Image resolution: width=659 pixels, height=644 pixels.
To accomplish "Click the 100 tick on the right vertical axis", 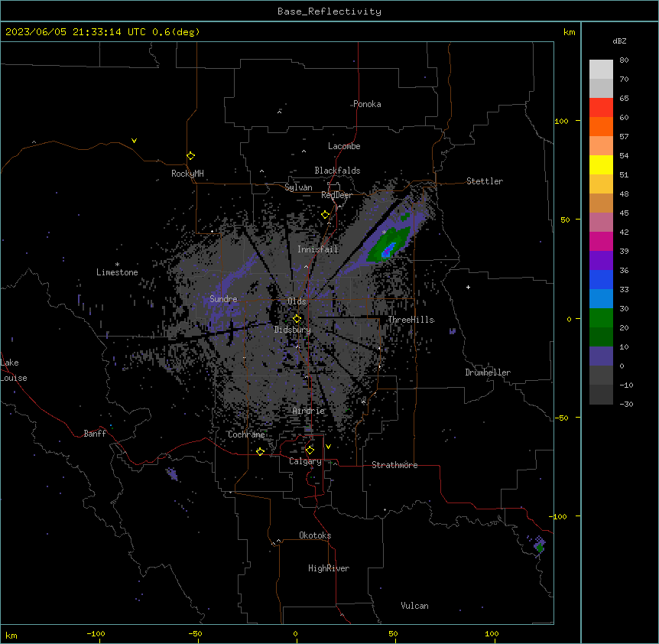I will 561,121.
